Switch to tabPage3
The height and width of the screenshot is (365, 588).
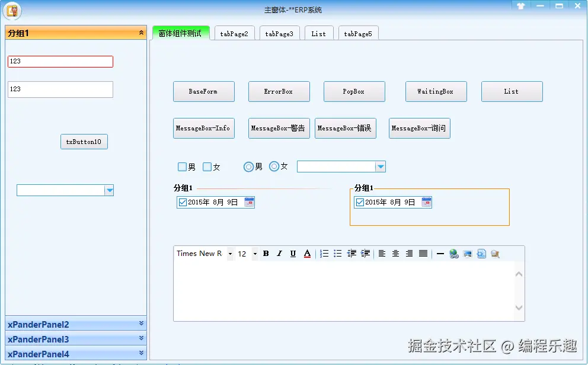tap(279, 33)
